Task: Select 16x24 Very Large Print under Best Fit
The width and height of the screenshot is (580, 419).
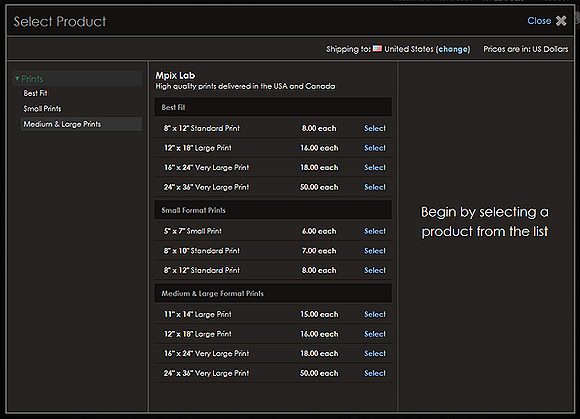Action: pos(375,168)
